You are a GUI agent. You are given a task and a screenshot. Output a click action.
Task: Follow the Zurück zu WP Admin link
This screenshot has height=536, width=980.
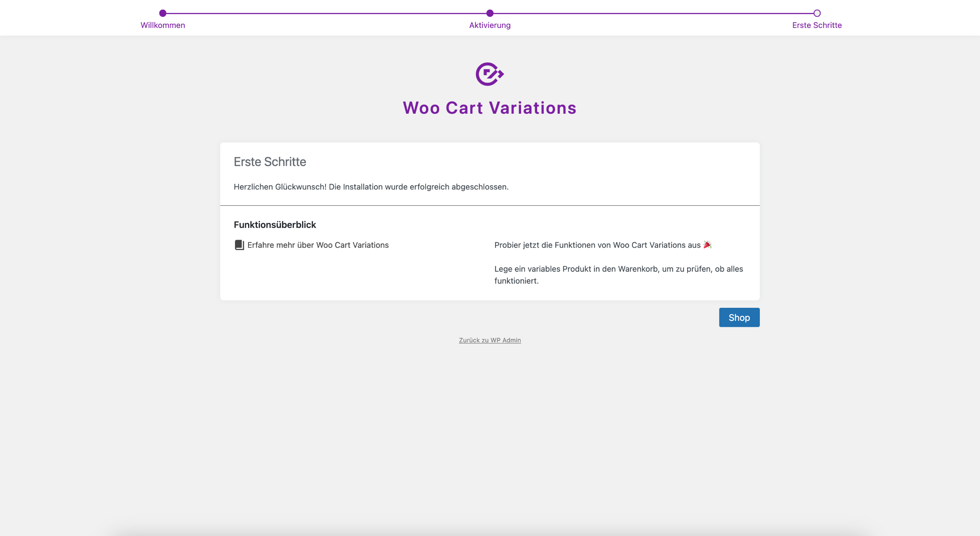[490, 340]
